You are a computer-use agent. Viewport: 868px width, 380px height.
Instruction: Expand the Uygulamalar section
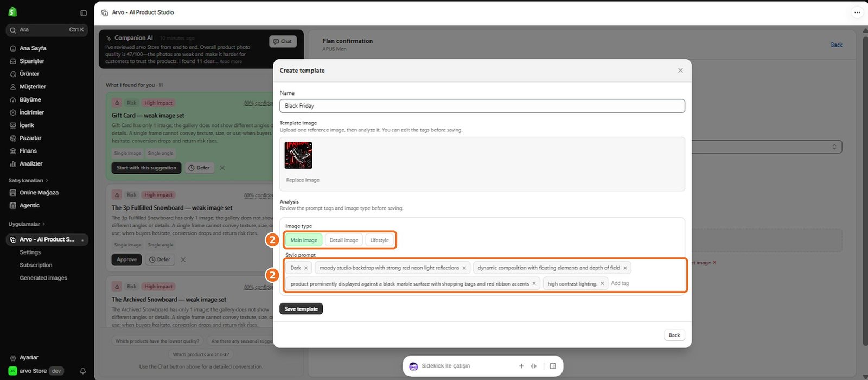point(27,224)
